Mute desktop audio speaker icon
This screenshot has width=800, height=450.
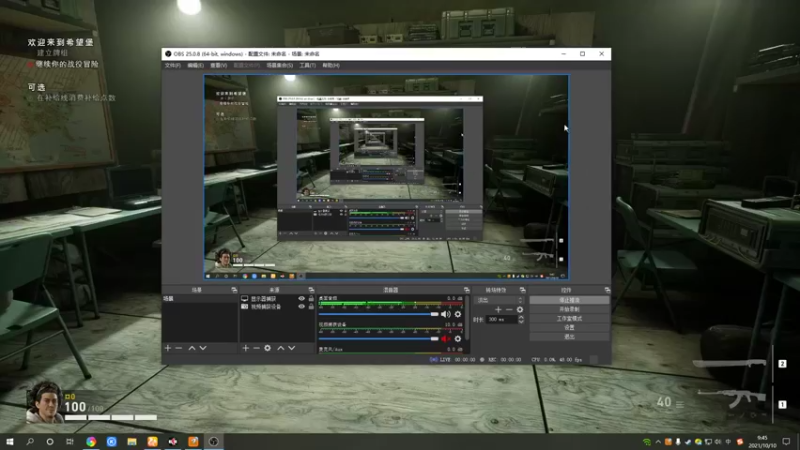[445, 314]
